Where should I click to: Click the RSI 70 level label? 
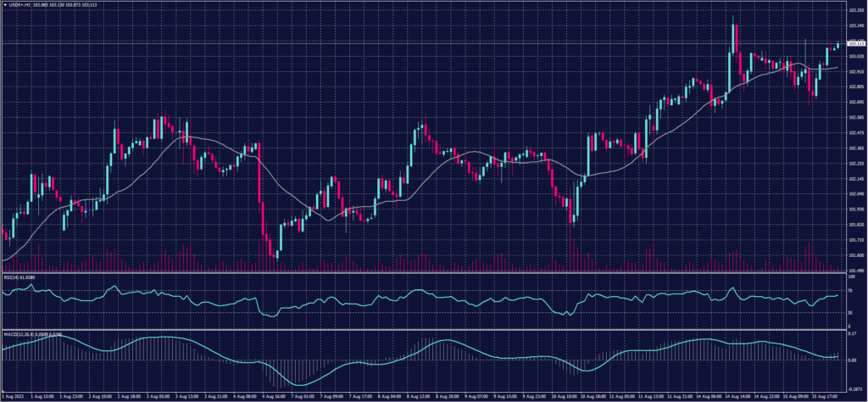click(x=850, y=290)
